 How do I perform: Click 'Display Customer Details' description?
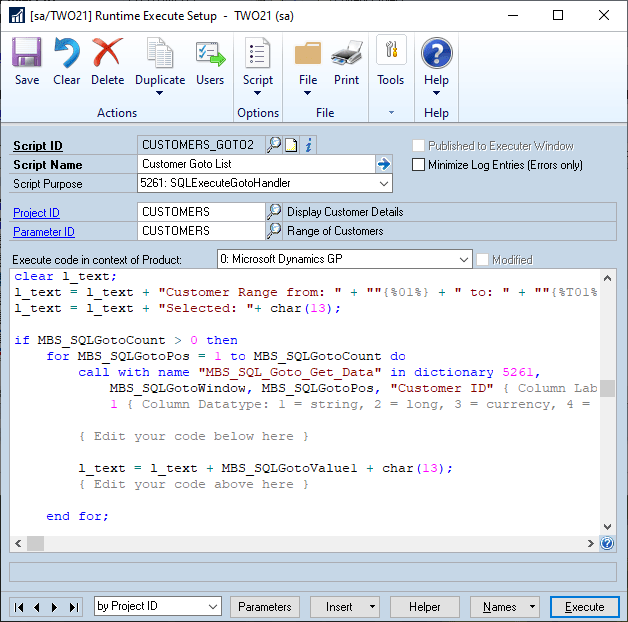(x=345, y=212)
